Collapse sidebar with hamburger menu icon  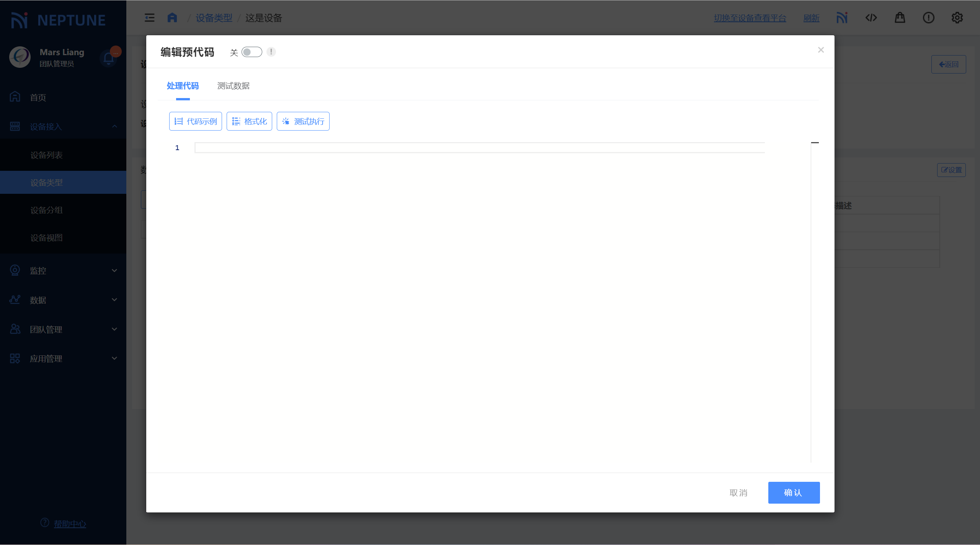pyautogui.click(x=149, y=18)
